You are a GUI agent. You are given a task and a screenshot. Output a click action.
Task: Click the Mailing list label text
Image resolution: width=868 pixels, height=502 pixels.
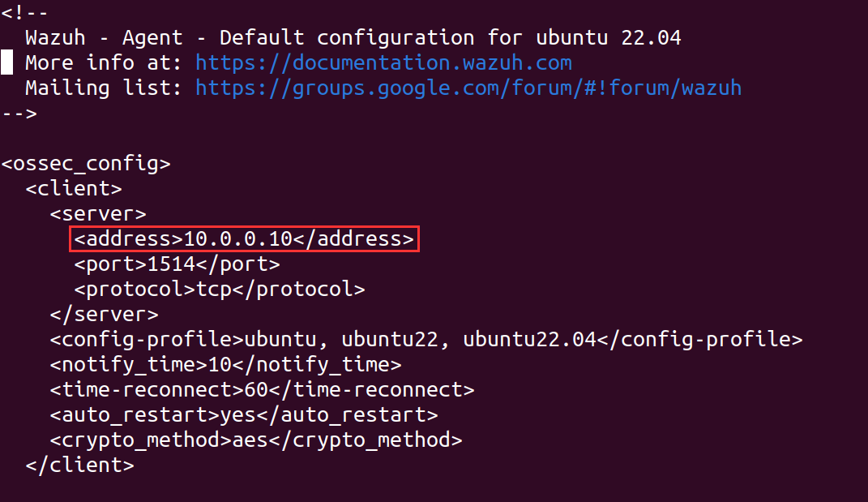104,88
